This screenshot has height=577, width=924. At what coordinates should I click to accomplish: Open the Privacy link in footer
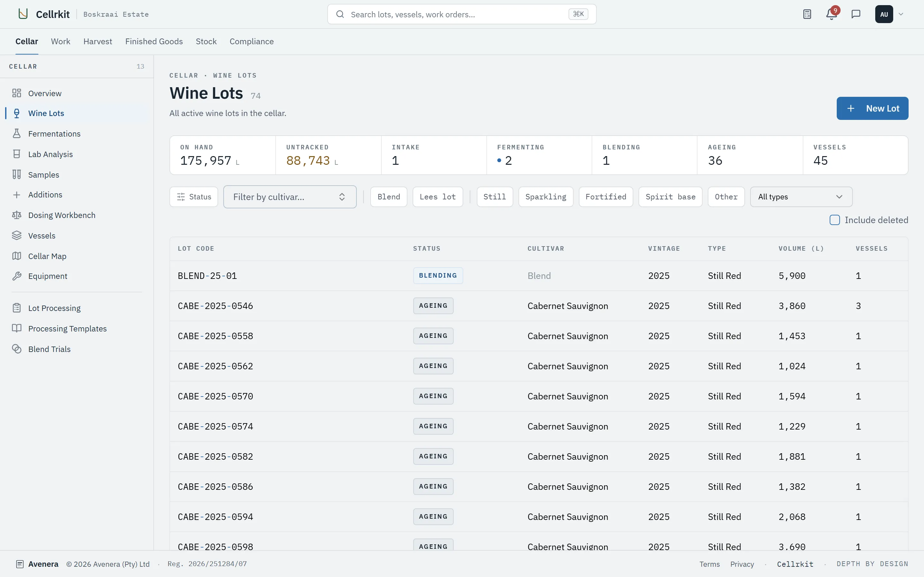(x=742, y=564)
